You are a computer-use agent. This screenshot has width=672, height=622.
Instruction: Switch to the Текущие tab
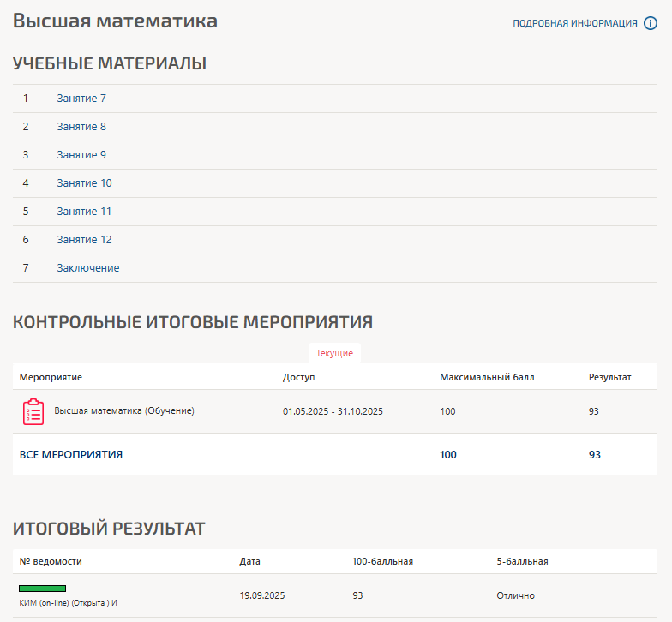334,353
